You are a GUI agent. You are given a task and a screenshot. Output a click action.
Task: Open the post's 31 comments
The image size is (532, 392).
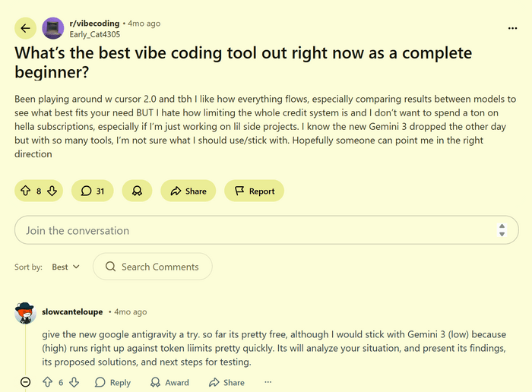[x=92, y=191]
